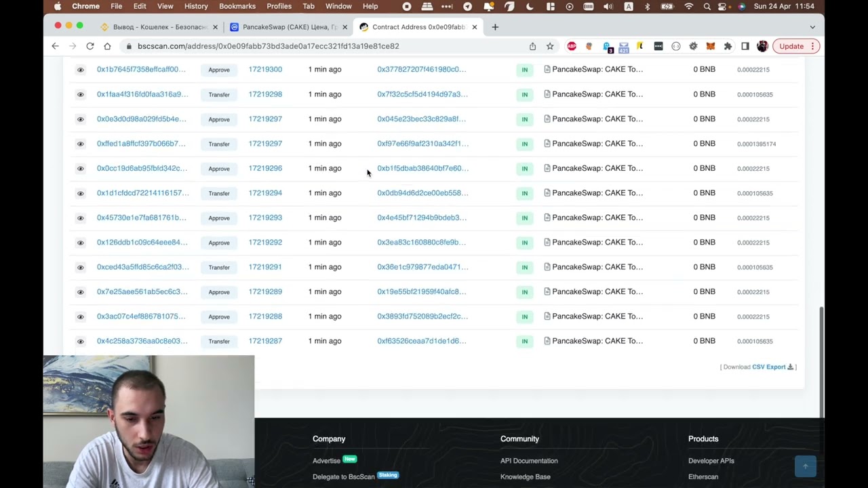Toggle eye preview for 0x0e3d0d98a029fd5b4e row
Screen dimensions: 868x488
(81, 119)
